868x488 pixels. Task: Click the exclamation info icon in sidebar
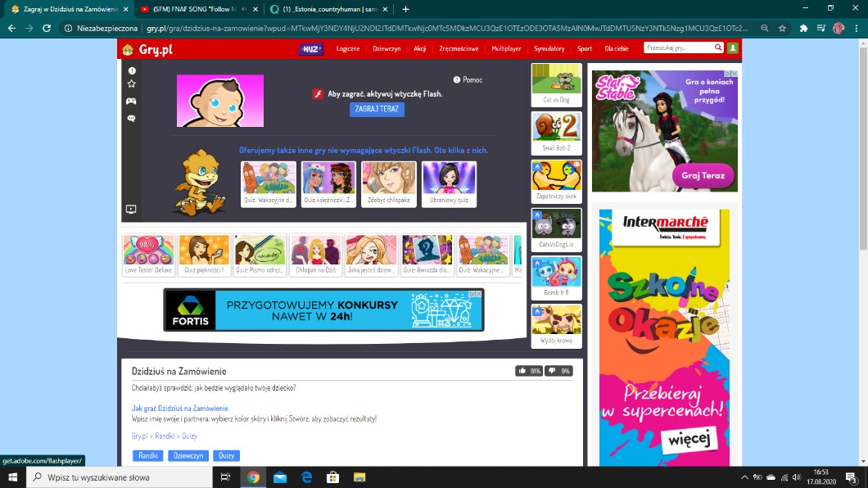(131, 71)
